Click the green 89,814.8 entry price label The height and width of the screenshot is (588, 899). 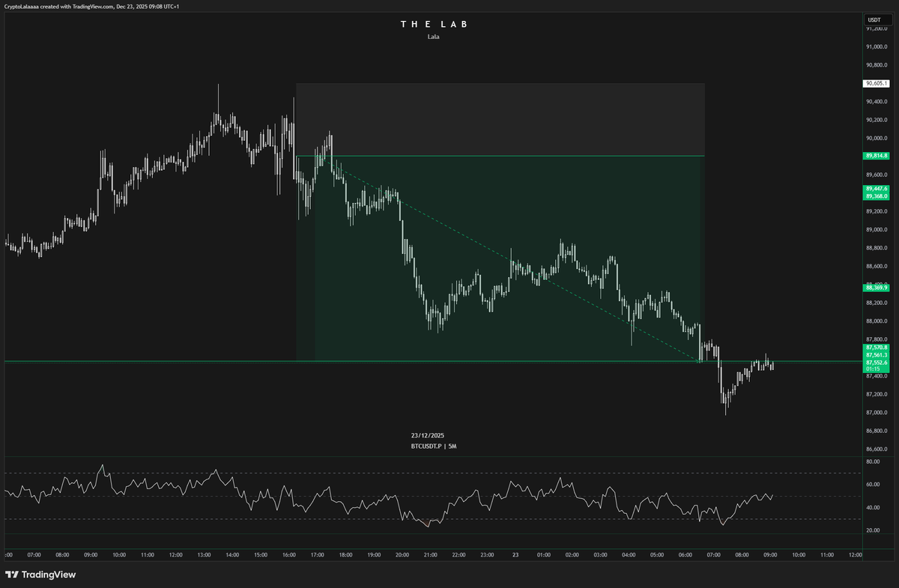[876, 156]
